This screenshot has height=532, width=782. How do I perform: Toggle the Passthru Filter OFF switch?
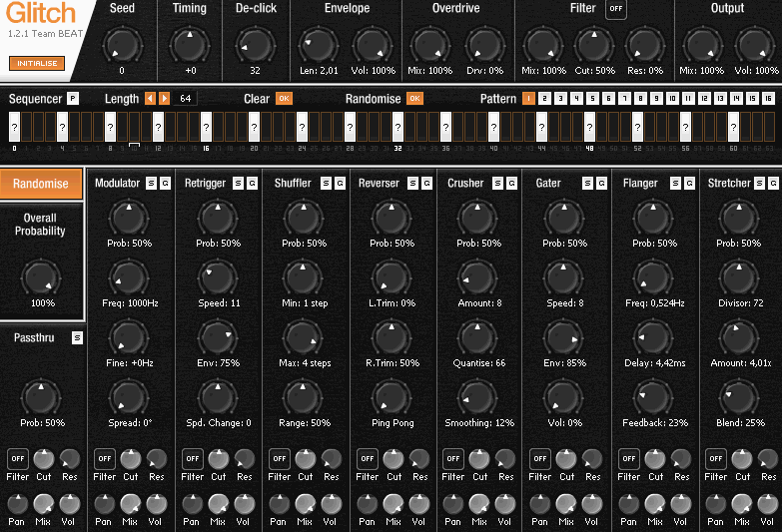pyautogui.click(x=18, y=459)
